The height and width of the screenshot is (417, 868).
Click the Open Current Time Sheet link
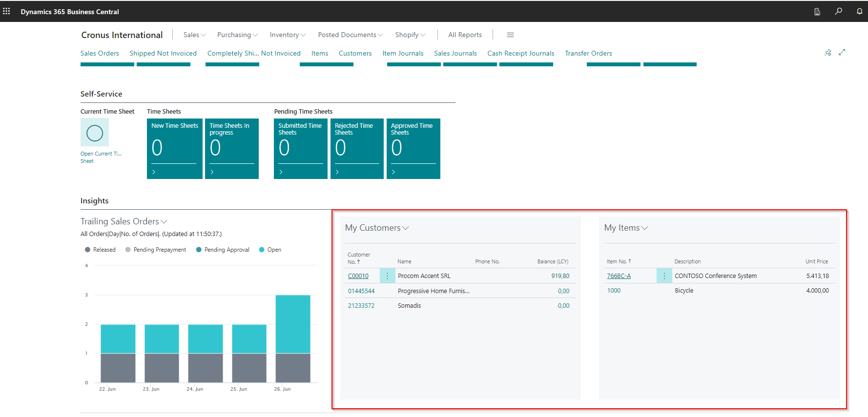pyautogui.click(x=101, y=157)
